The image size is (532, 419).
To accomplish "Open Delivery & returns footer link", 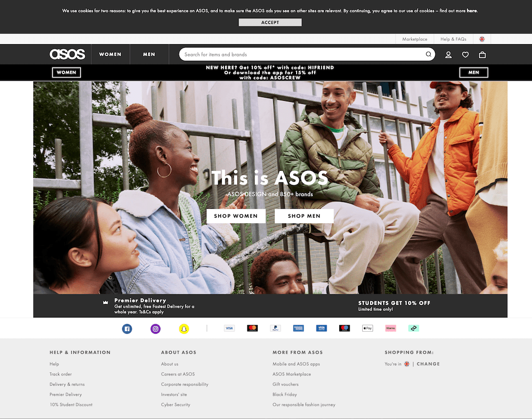I will (67, 384).
